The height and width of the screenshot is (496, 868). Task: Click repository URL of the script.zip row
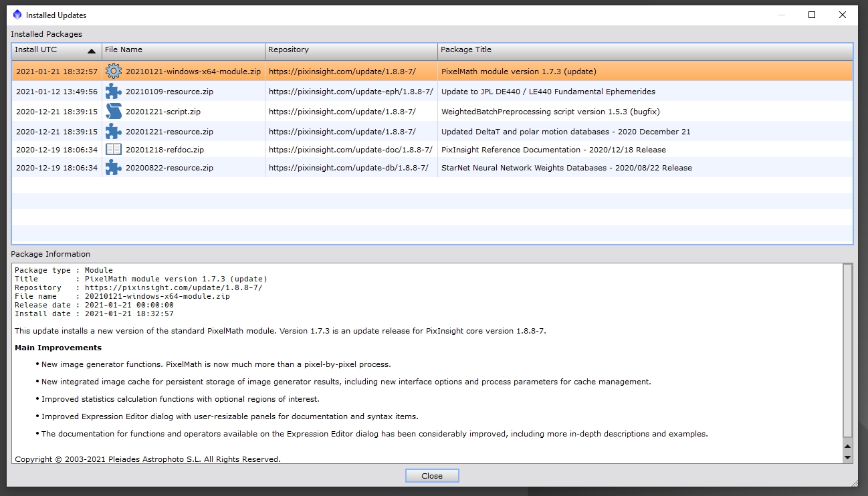342,112
